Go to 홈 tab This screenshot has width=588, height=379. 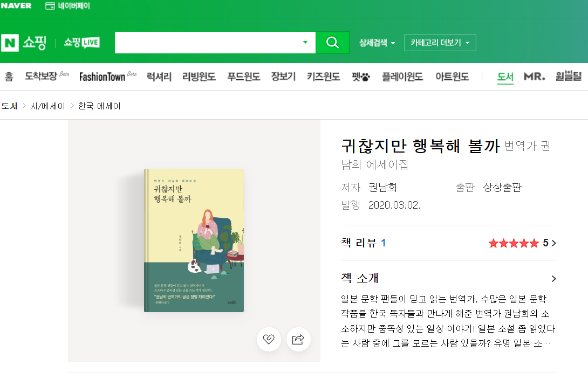(x=9, y=77)
